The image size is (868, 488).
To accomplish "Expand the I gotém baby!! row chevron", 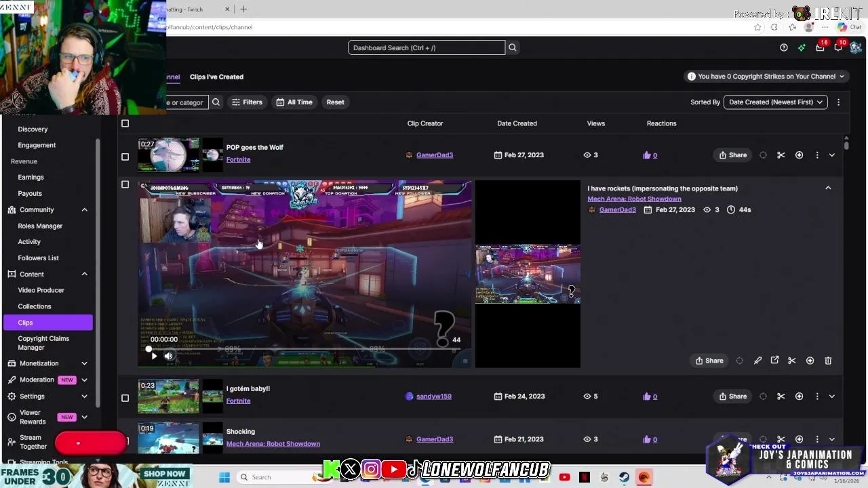I will point(832,396).
